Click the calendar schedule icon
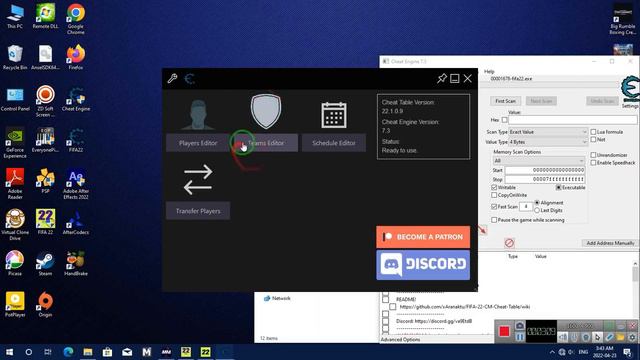Viewport: 640px width, 360px height. click(334, 115)
